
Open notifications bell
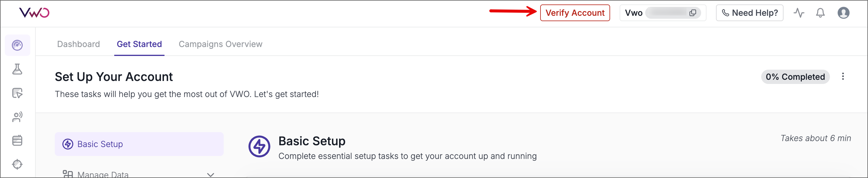click(x=820, y=13)
